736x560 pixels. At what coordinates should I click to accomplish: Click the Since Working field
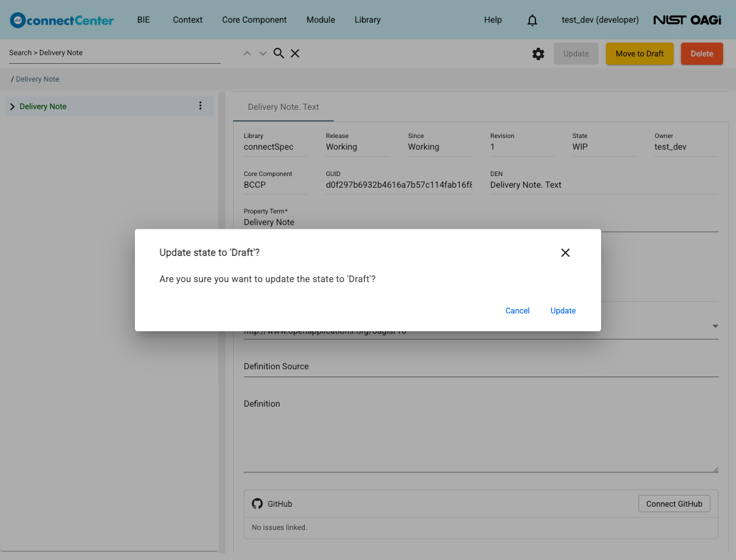coord(440,147)
